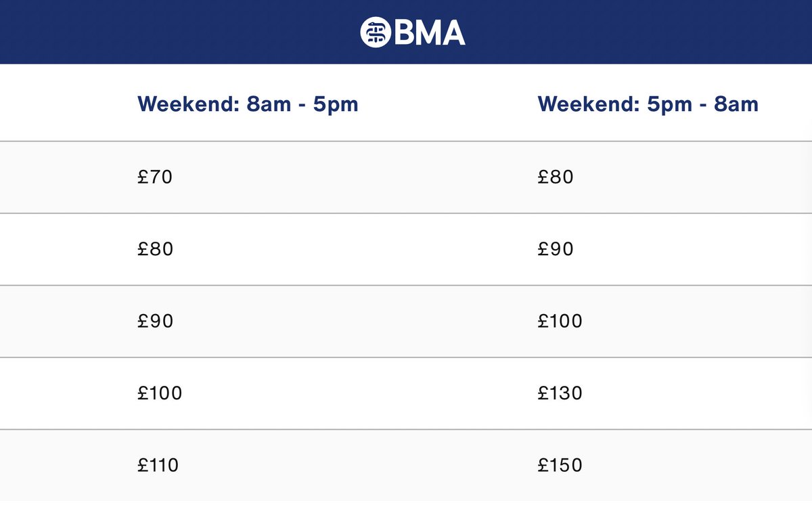Click the £150 rate cell
Screen dimensions: 812x524
pos(560,465)
